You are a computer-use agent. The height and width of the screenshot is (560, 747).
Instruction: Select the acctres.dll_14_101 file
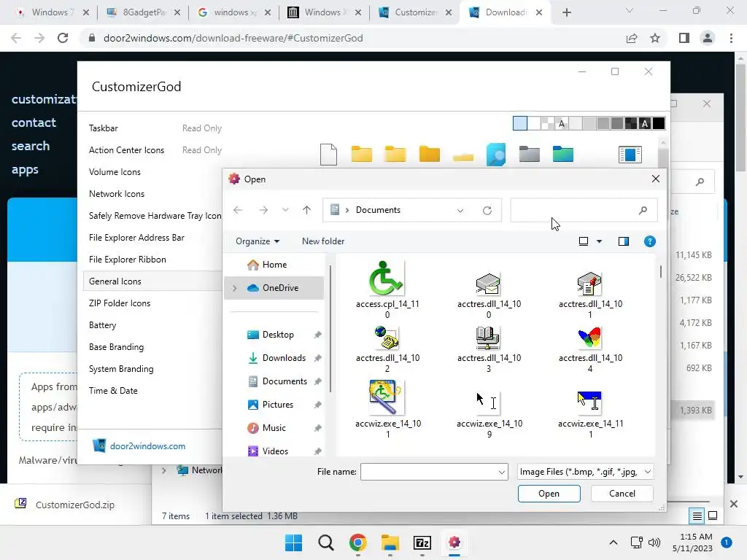tap(590, 295)
